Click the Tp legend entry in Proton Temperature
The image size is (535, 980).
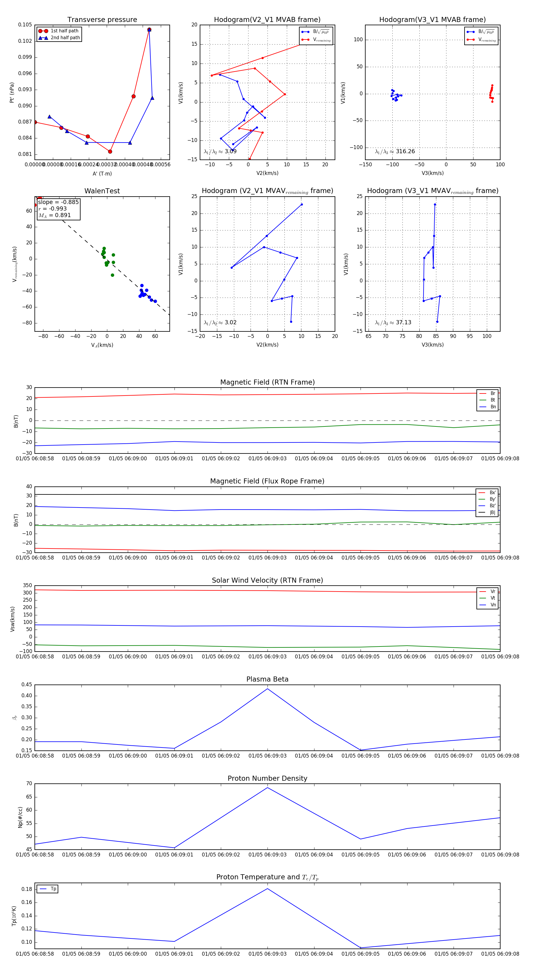pos(48,889)
